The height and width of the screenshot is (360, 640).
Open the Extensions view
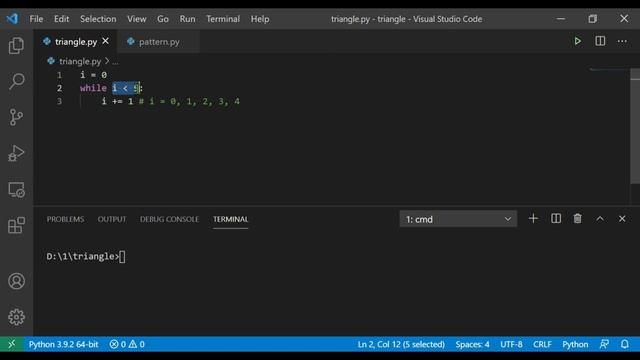pos(16,225)
